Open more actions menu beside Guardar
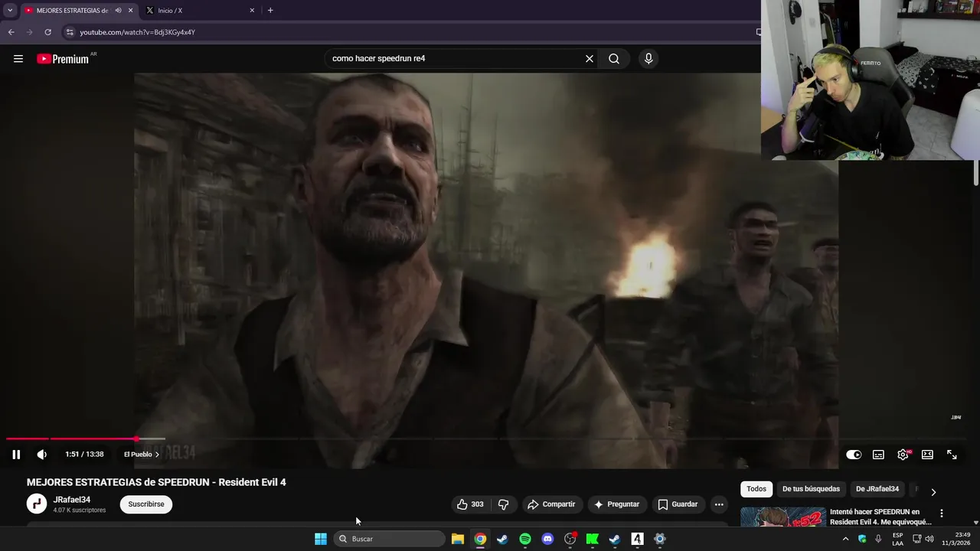The image size is (980, 551). (x=719, y=504)
